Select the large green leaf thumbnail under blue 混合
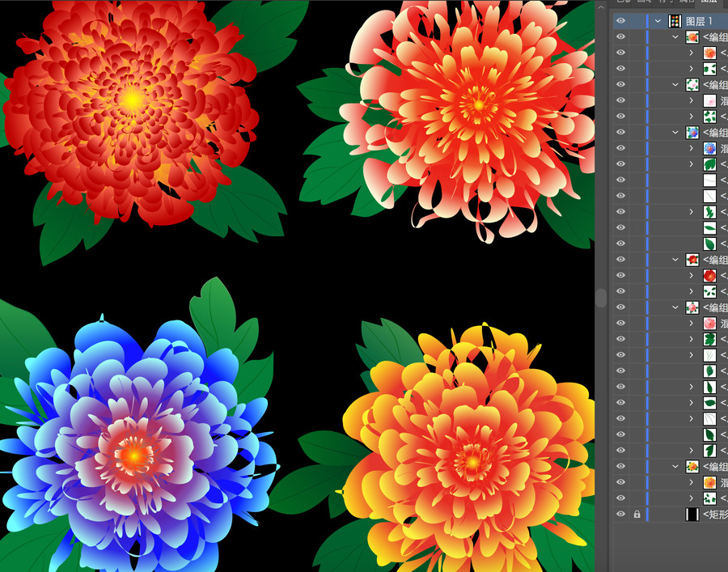Screen dimensions: 728x572 pyautogui.click(x=709, y=163)
